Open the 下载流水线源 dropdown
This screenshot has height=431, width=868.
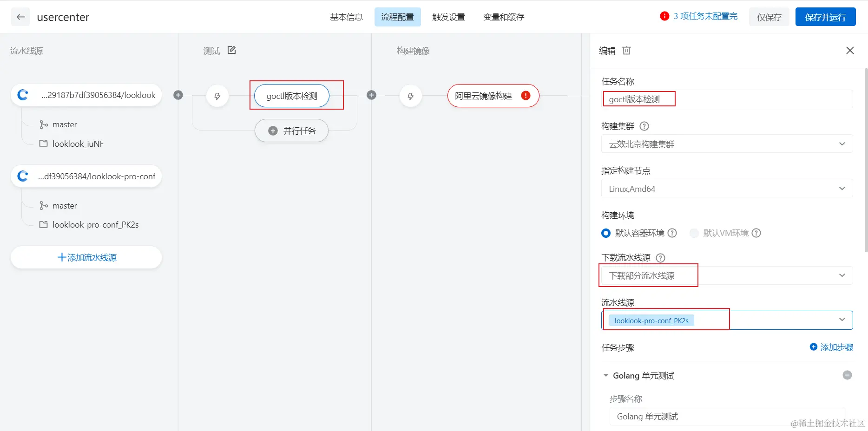pyautogui.click(x=727, y=275)
